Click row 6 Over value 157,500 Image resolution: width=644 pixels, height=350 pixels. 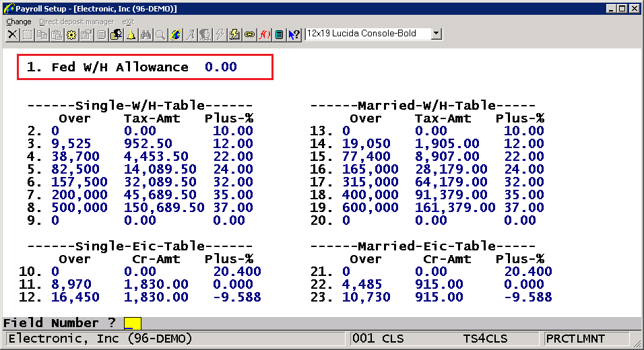pos(79,182)
